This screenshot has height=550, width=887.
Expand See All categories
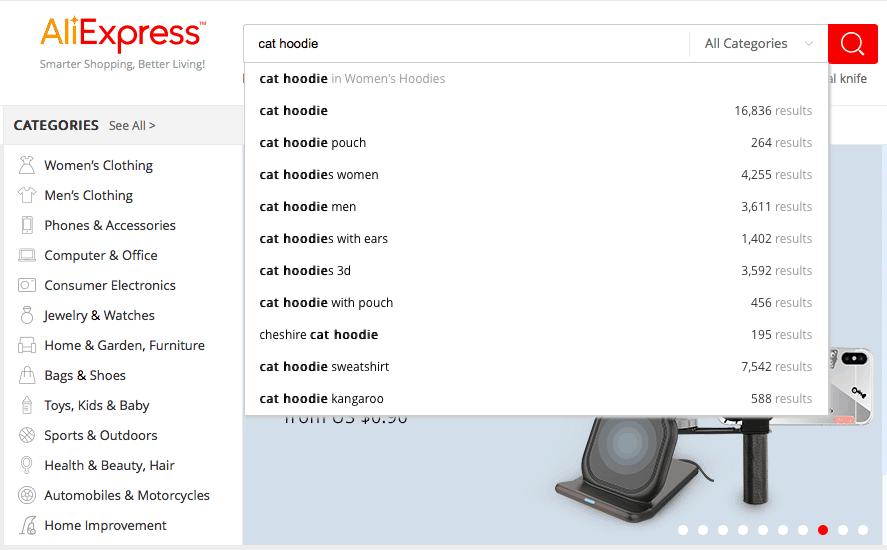click(x=132, y=126)
